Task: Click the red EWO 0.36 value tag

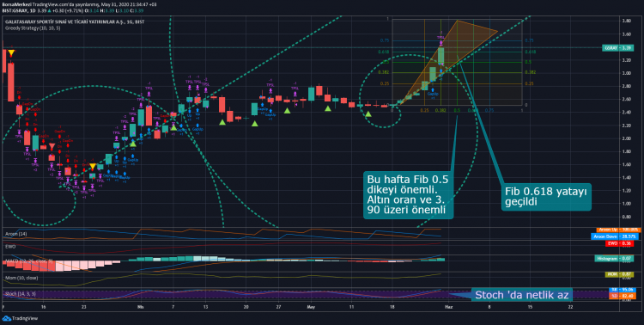Action: click(x=619, y=243)
